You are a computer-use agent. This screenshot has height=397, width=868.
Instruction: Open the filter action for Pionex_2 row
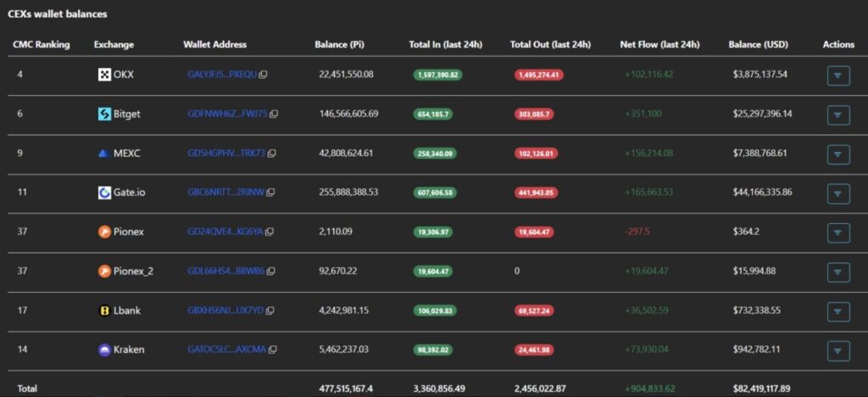click(x=837, y=272)
